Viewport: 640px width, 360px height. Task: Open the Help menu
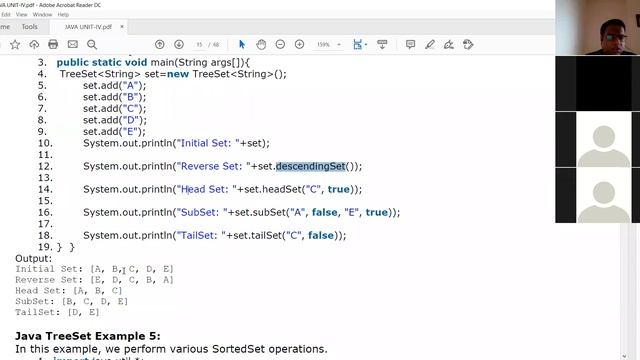click(63, 14)
